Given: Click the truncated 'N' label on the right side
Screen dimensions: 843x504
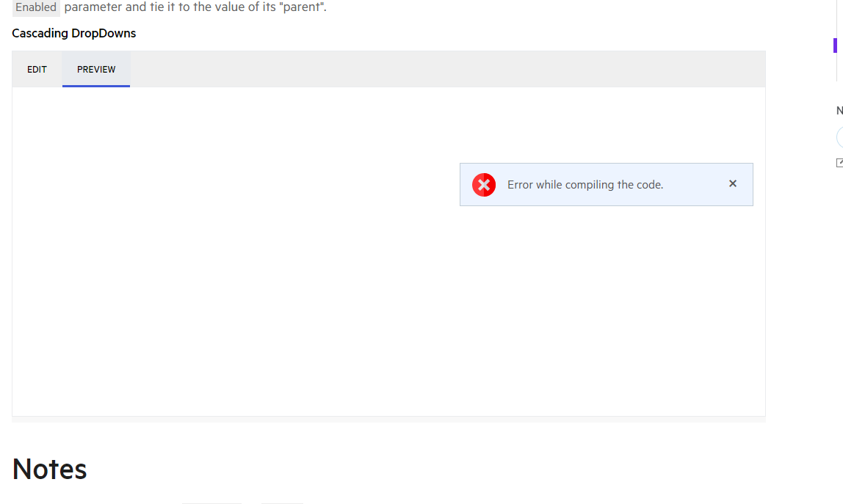Looking at the screenshot, I should point(839,110).
